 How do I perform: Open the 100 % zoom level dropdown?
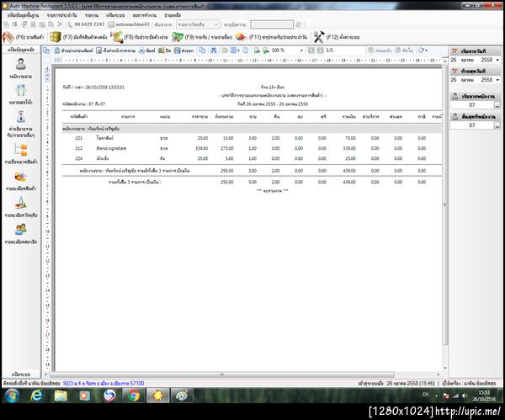(301, 51)
